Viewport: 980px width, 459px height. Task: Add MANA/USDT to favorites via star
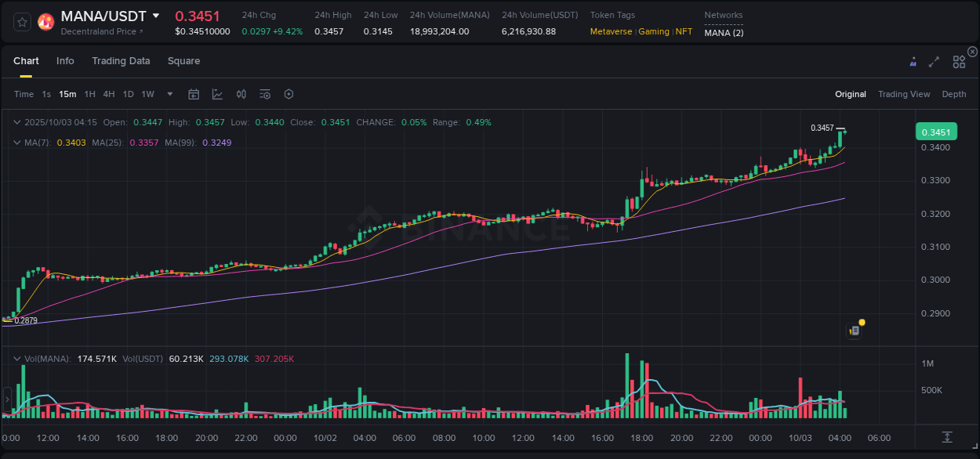tap(21, 21)
